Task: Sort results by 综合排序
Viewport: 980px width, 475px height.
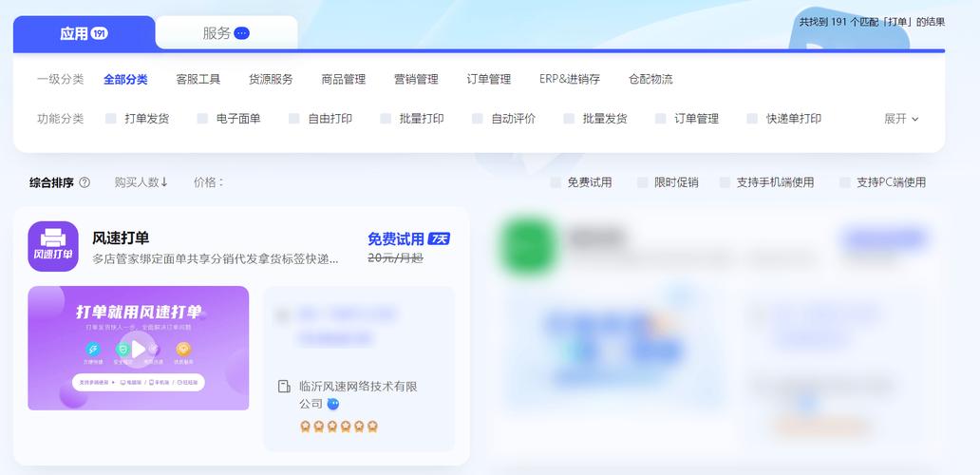Action: (x=52, y=182)
